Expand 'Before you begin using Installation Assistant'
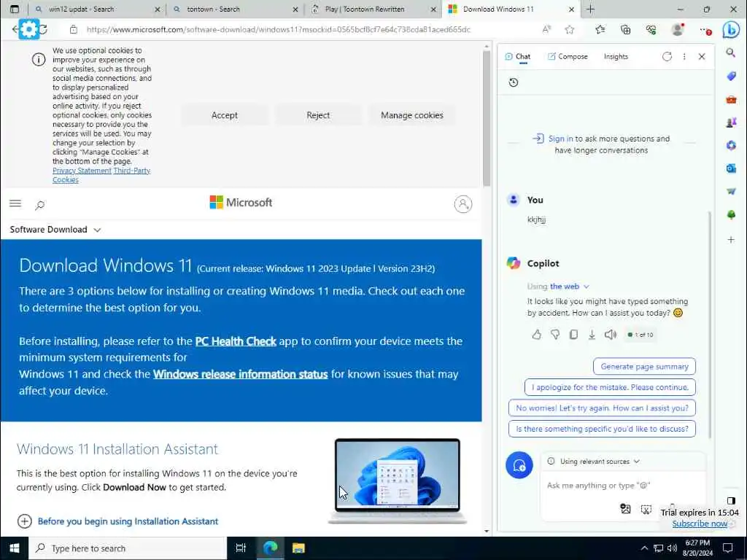This screenshot has height=560, width=747. coord(117,521)
